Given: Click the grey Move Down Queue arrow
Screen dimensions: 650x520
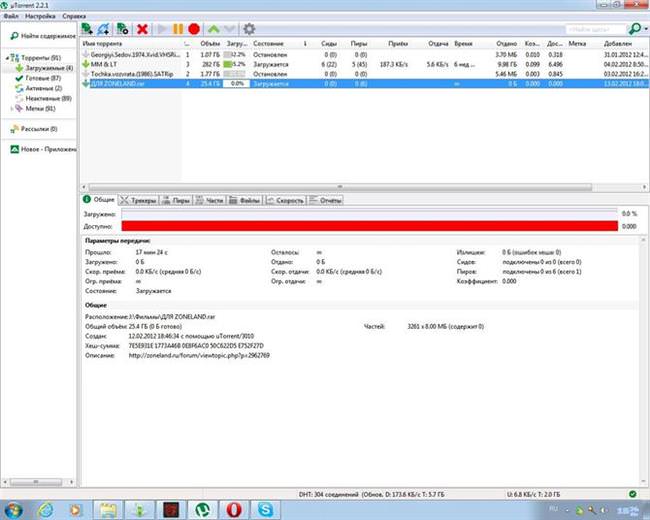Looking at the screenshot, I should point(230,29).
